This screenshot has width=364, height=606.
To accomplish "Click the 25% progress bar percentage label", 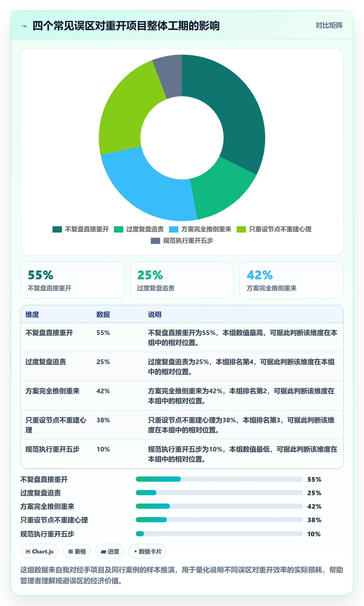I will pyautogui.click(x=314, y=493).
